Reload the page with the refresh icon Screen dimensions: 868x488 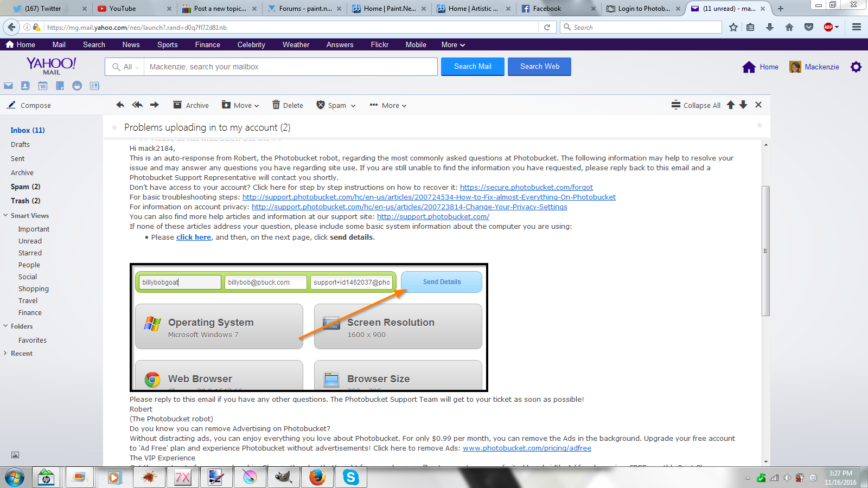(547, 27)
